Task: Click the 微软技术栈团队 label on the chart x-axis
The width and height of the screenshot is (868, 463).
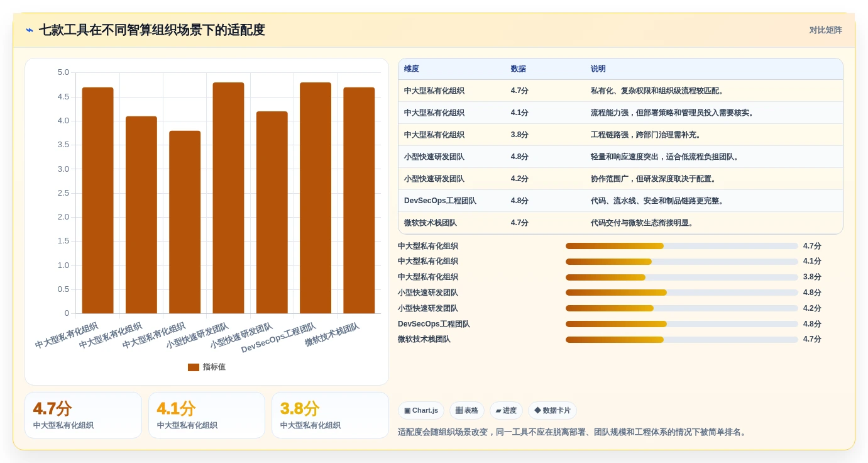Action: click(332, 335)
